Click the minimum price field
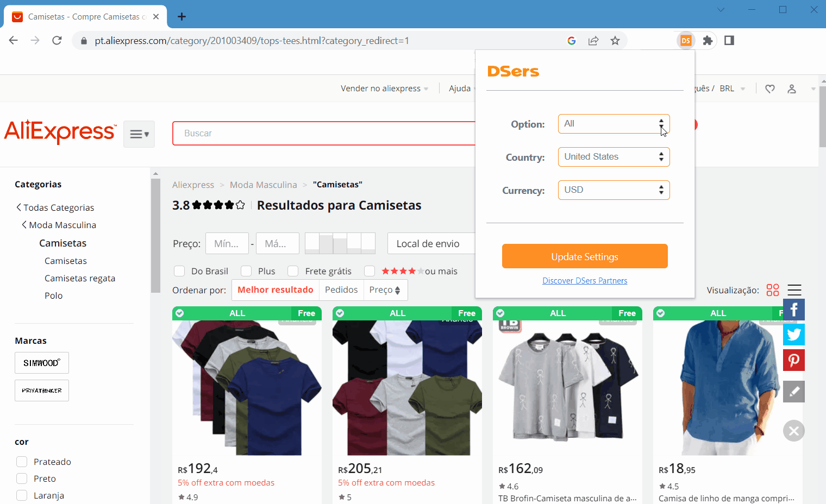Image resolution: width=826 pixels, height=504 pixels. pyautogui.click(x=227, y=243)
